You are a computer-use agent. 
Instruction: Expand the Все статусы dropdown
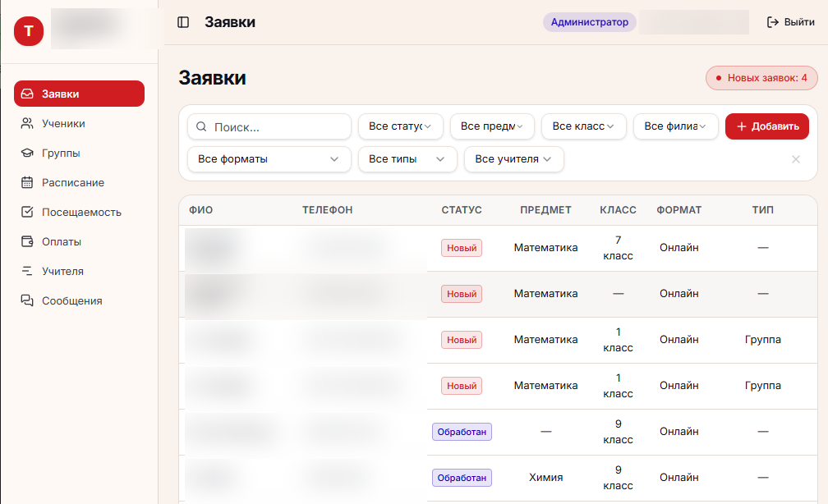400,126
